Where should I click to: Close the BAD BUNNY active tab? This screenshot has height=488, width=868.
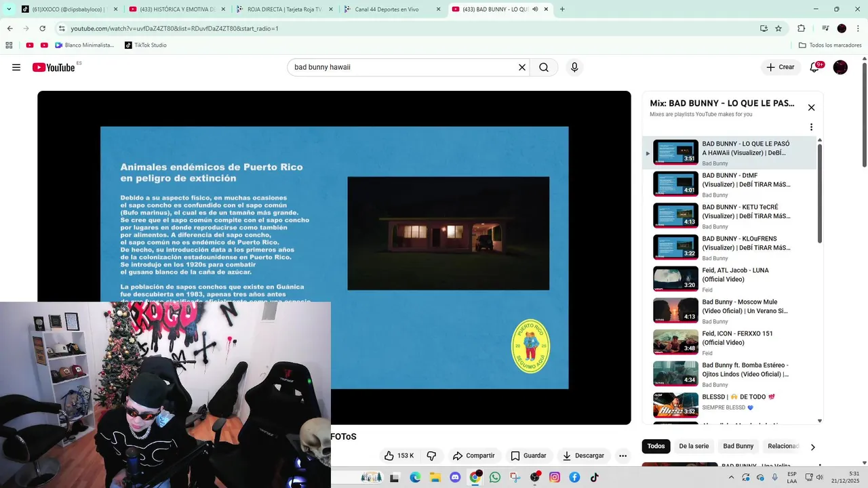point(547,9)
